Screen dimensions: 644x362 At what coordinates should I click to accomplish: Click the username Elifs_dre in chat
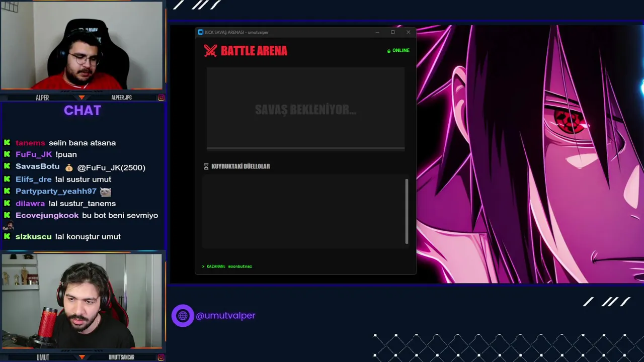click(x=33, y=179)
